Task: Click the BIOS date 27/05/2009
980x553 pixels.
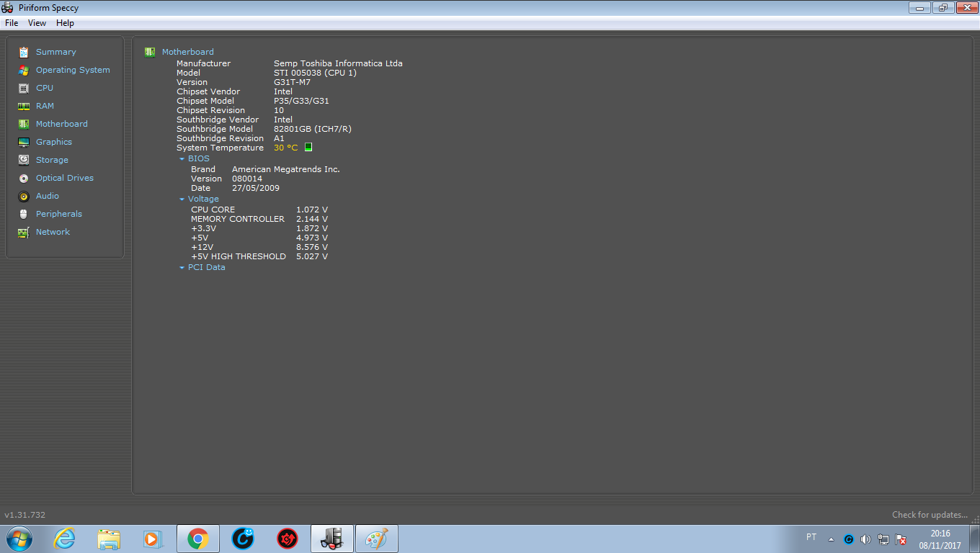Action: 256,188
